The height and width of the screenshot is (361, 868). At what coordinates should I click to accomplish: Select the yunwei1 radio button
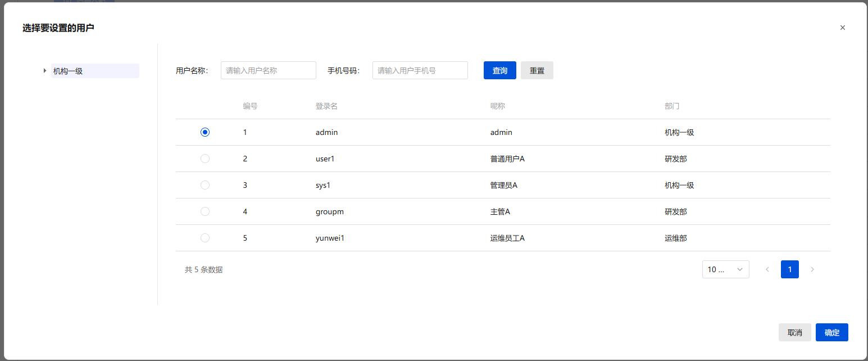tap(205, 238)
